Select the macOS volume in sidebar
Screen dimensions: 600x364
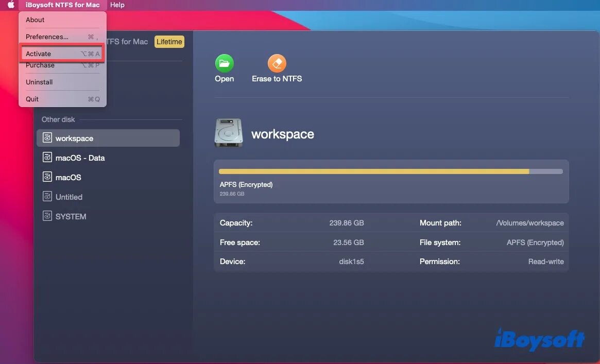(108, 177)
